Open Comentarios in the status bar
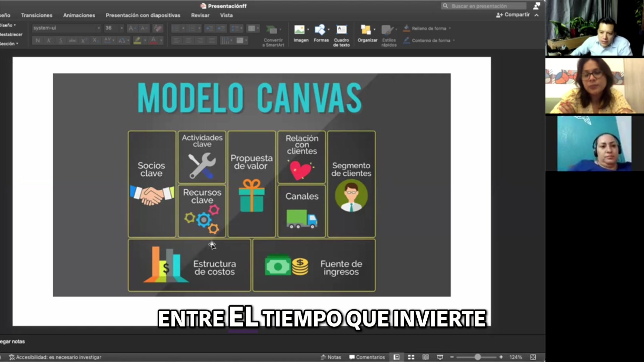The image size is (644, 362). coord(367,357)
